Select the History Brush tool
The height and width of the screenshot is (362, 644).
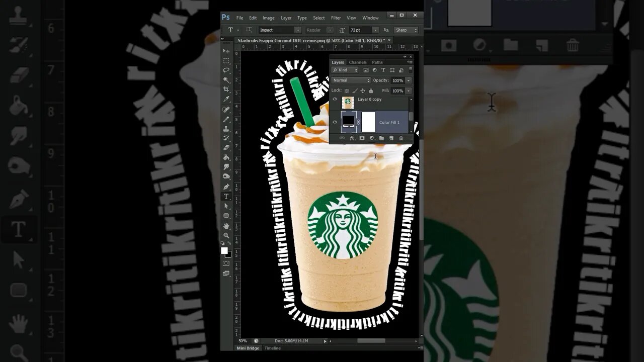226,137
